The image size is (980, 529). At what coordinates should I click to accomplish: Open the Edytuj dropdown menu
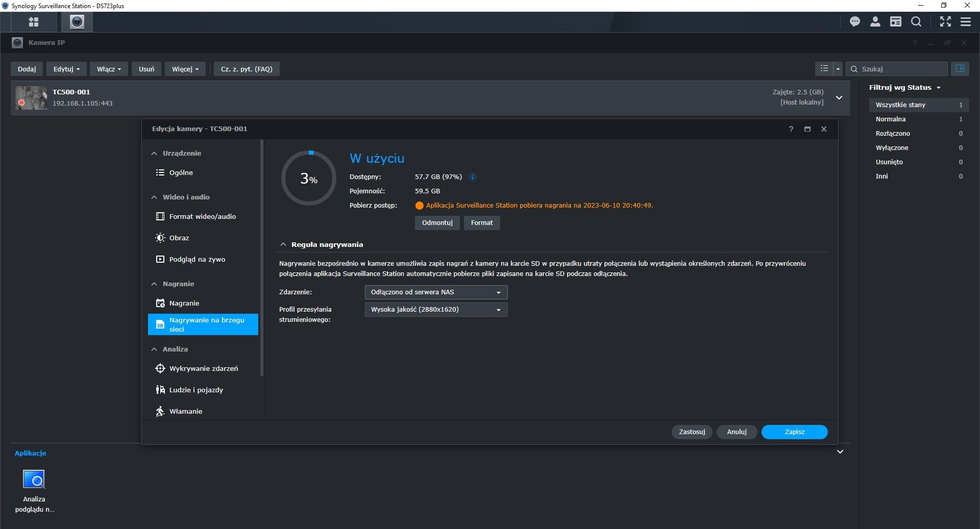pyautogui.click(x=66, y=69)
